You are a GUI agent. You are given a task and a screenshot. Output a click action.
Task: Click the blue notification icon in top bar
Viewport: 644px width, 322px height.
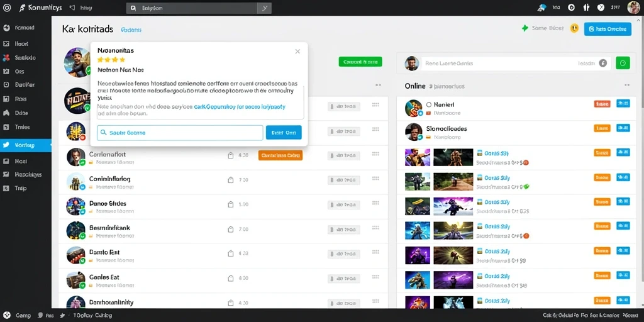coord(542,8)
